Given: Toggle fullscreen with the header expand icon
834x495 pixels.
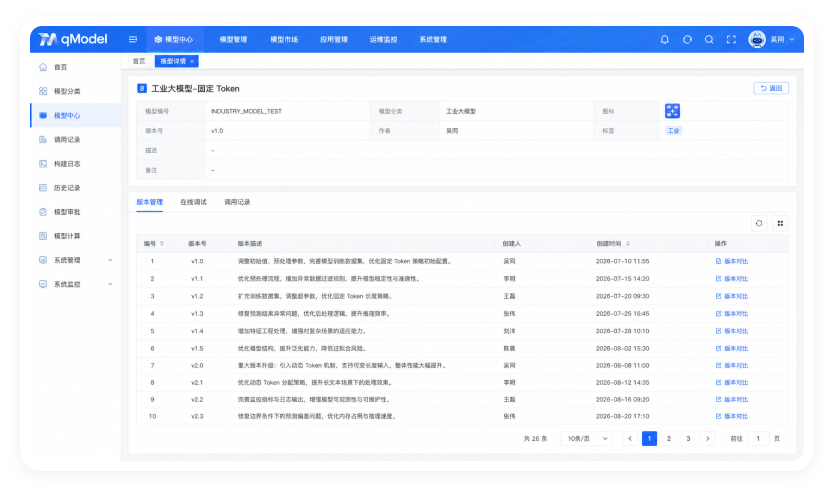Looking at the screenshot, I should pyautogui.click(x=731, y=39).
